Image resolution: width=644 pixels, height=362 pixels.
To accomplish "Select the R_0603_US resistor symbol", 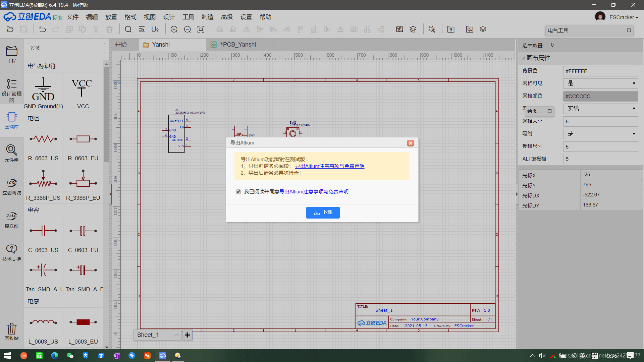I will [43, 145].
